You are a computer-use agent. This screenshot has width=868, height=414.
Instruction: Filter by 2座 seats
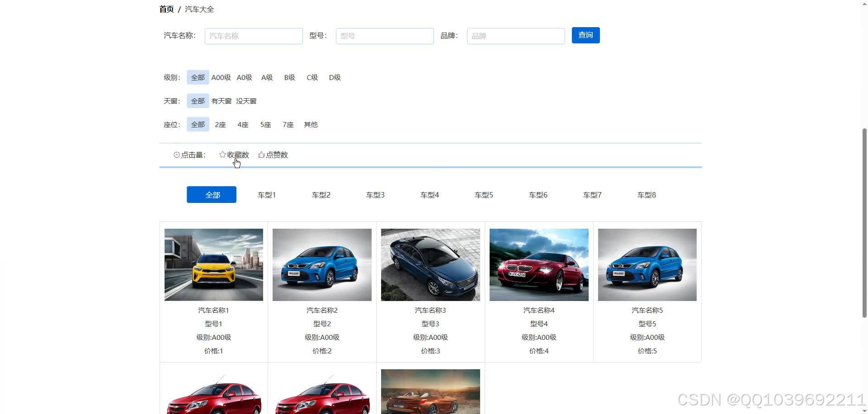coord(220,124)
